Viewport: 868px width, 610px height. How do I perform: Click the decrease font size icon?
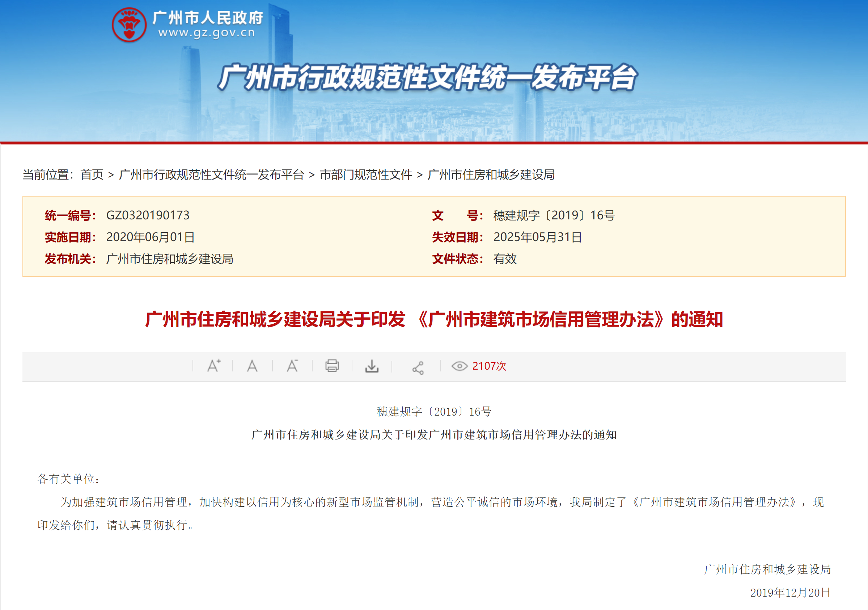coord(292,366)
